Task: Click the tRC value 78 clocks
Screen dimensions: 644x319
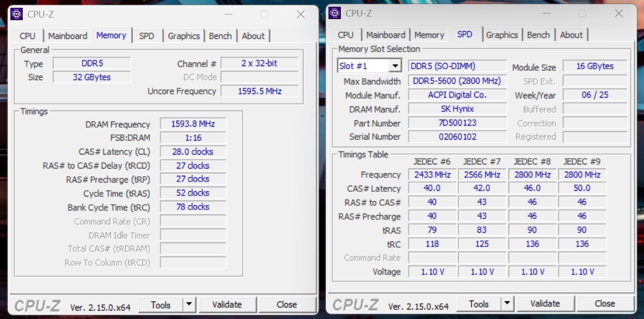Action: point(193,207)
